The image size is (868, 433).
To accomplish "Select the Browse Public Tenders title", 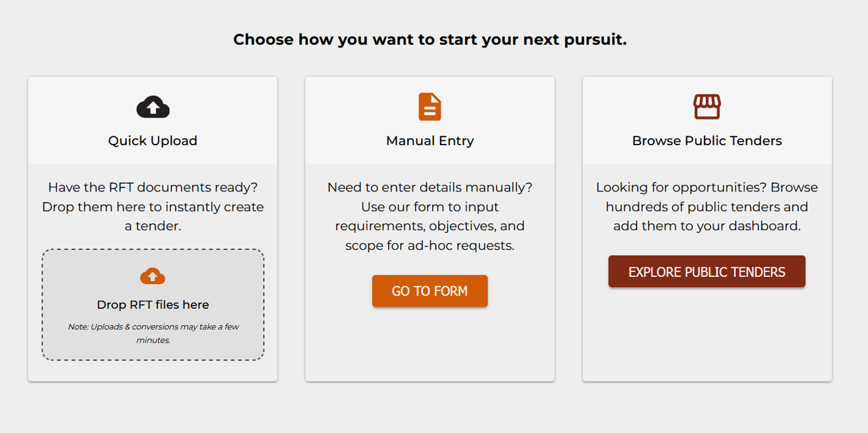I will (707, 140).
